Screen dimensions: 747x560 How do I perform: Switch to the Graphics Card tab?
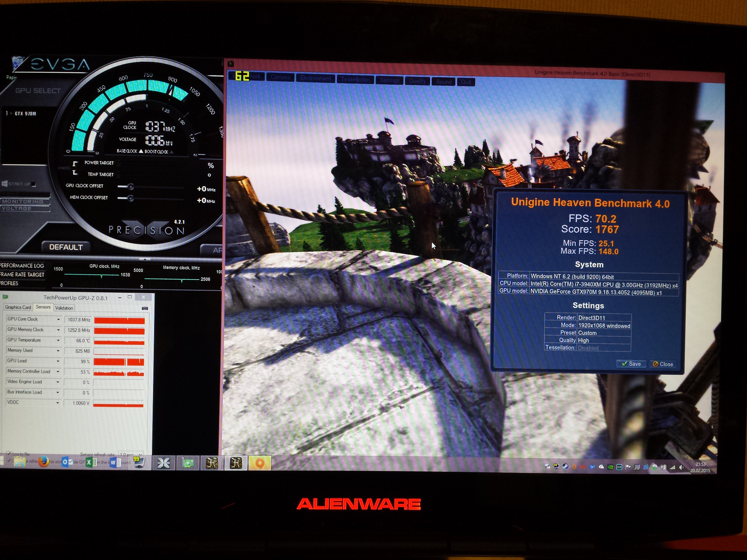pos(18,307)
